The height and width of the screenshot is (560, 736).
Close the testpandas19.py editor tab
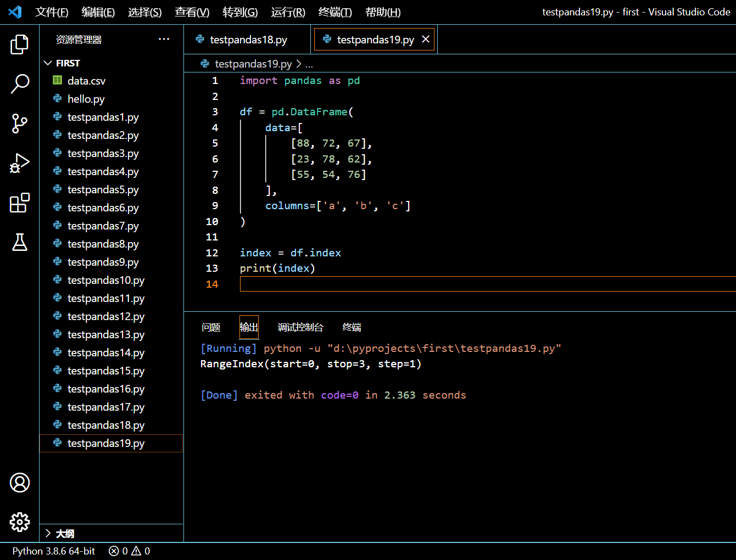pyautogui.click(x=426, y=39)
